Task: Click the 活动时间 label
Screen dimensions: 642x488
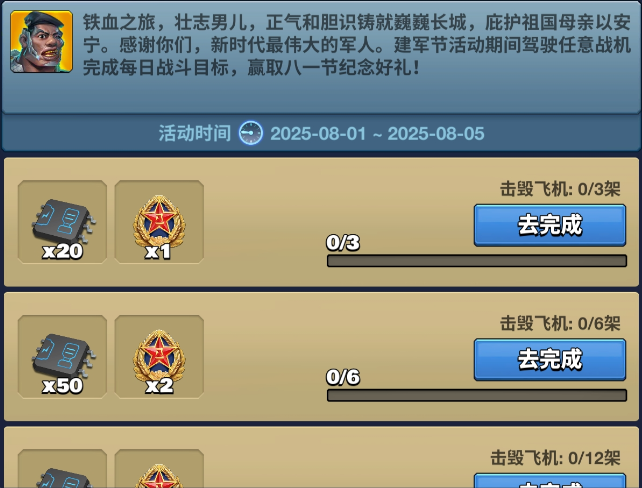Action: [195, 133]
